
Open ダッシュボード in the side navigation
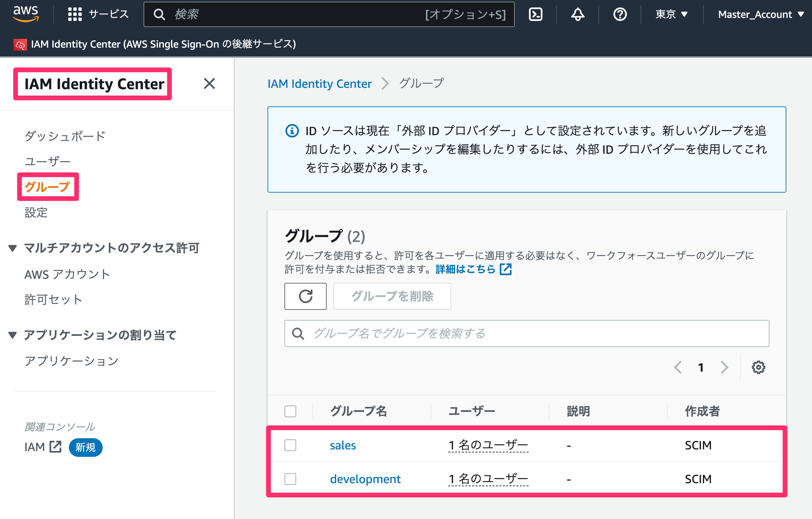tap(65, 136)
